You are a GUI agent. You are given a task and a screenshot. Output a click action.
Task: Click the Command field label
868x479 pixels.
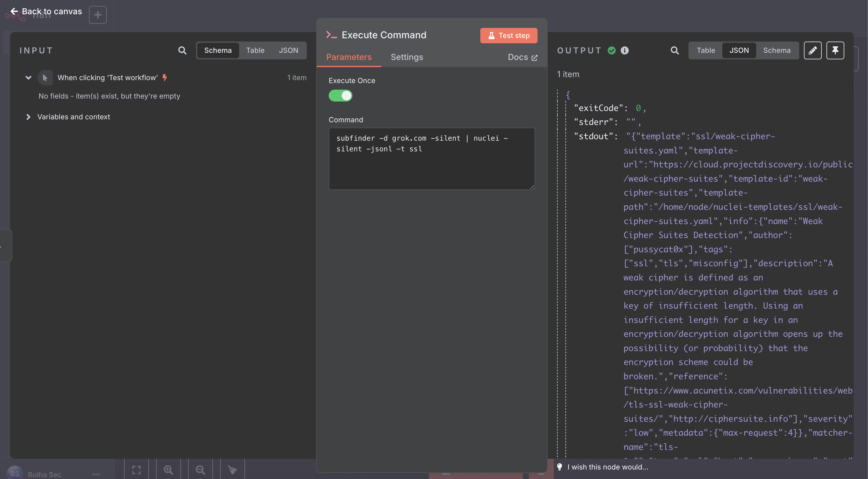point(346,120)
